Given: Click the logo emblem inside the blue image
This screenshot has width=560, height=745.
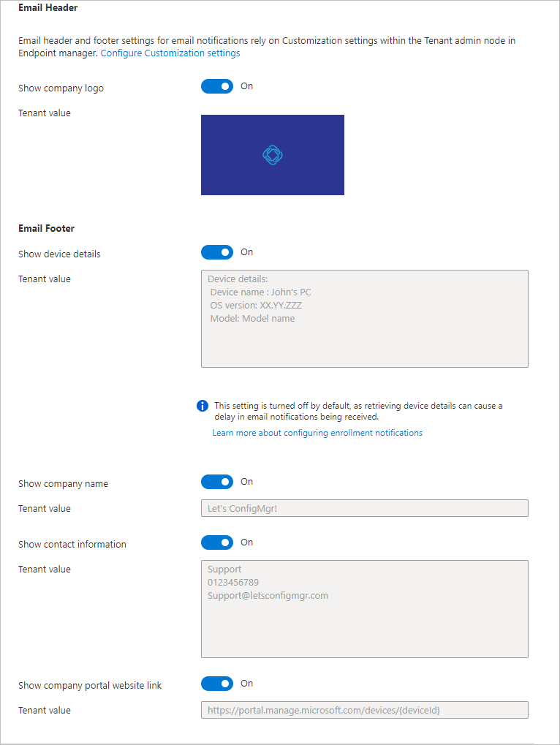Looking at the screenshot, I should [273, 155].
